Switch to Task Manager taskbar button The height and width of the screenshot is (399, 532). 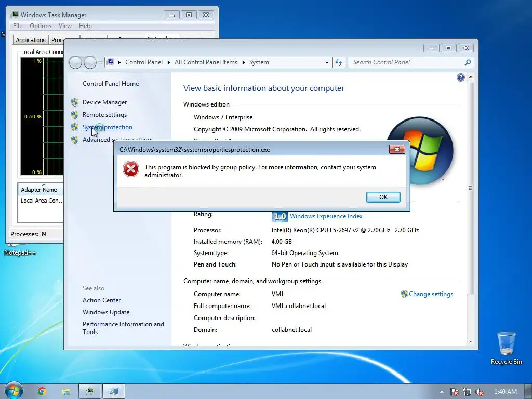coord(89,392)
